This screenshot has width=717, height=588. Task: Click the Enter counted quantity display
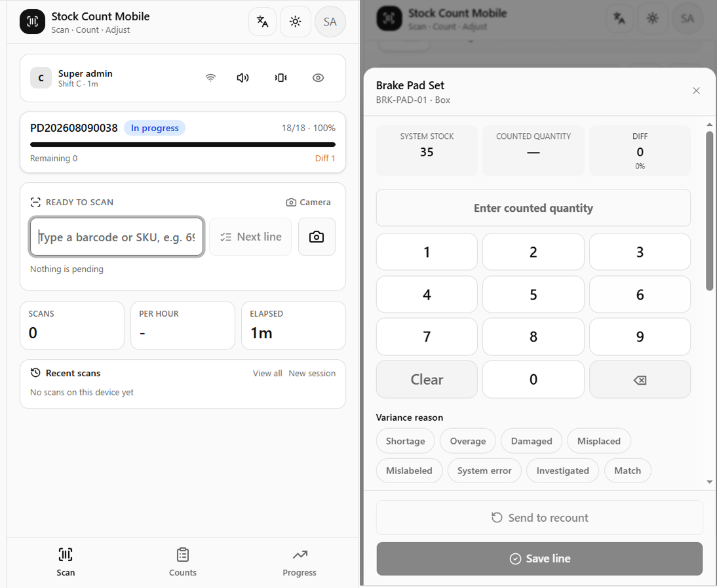[533, 208]
